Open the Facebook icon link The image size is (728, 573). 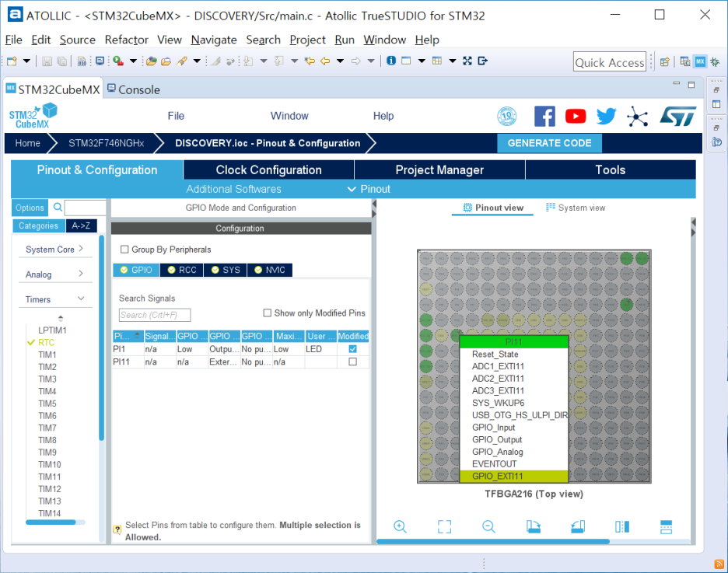tap(544, 116)
